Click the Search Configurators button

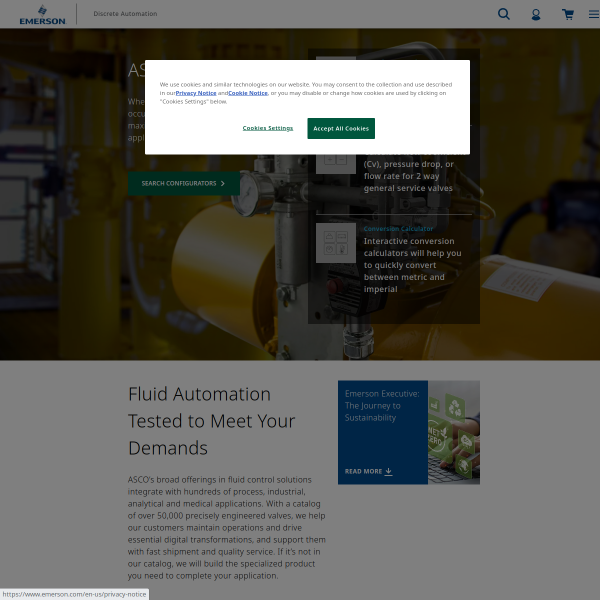click(184, 183)
